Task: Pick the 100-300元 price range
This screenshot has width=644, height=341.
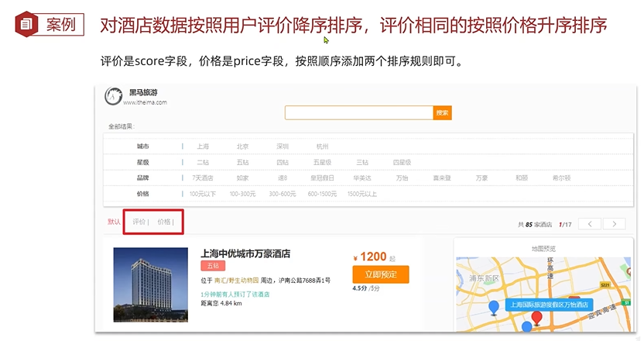Action: click(x=242, y=194)
